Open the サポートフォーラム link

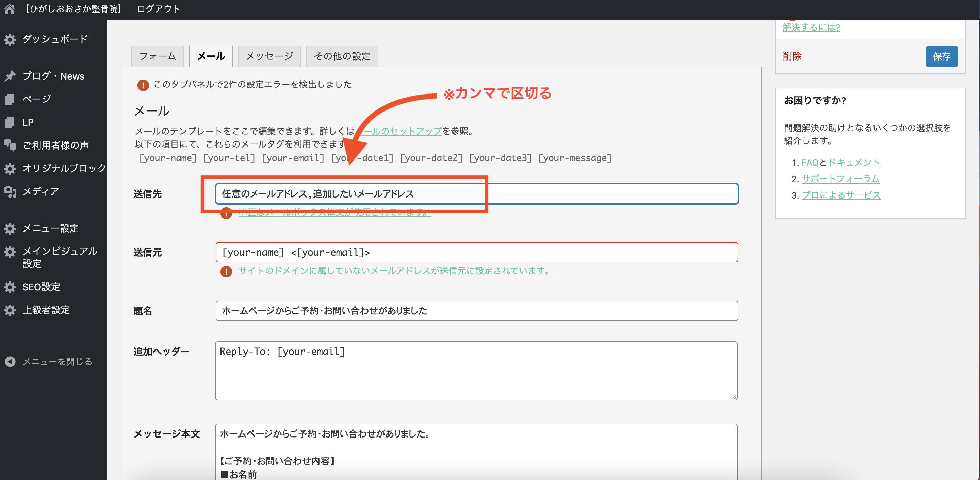click(x=840, y=178)
